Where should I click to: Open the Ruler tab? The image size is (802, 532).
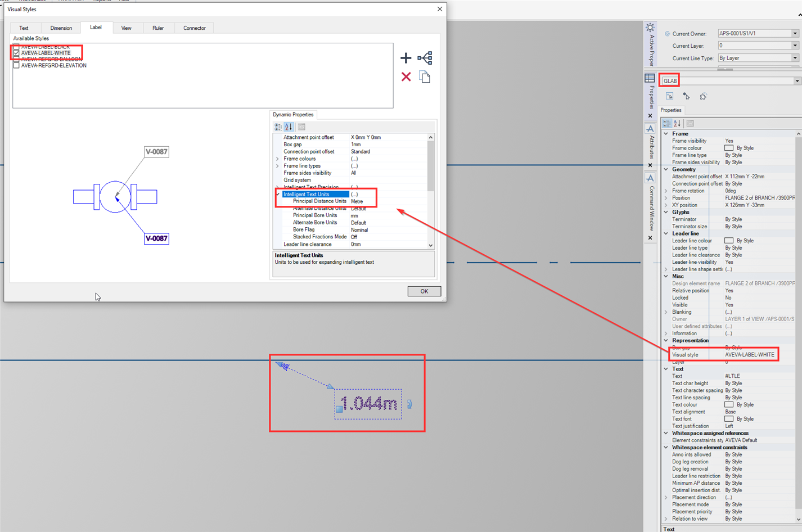click(158, 28)
